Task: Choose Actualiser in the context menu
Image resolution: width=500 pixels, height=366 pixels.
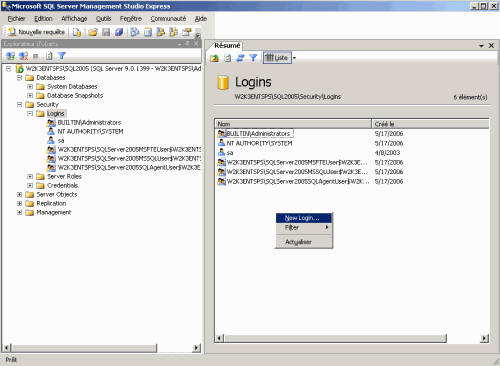Action: [x=304, y=242]
